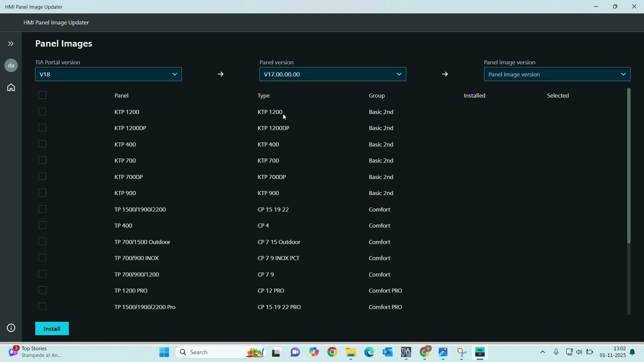Toggle the select-all header checkbox

(42, 95)
